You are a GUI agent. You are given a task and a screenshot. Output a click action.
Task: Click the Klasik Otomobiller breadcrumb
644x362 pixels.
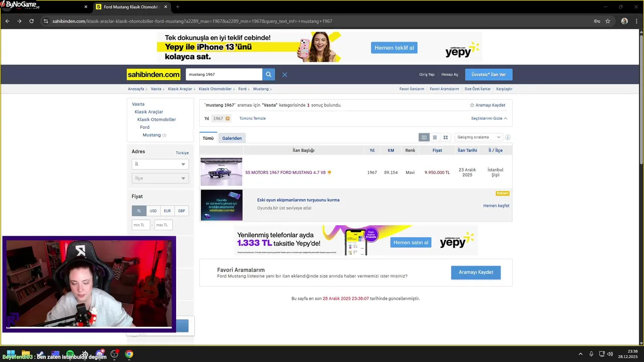pos(215,89)
